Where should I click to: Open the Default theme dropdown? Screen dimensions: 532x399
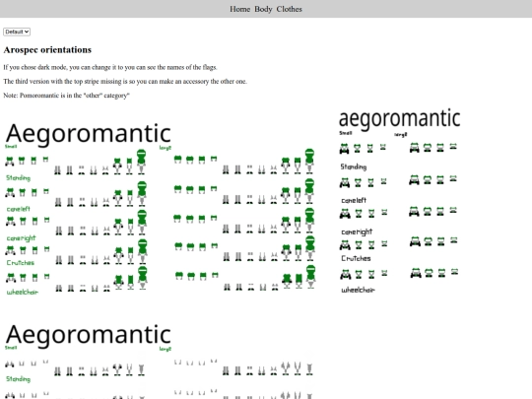(17, 32)
